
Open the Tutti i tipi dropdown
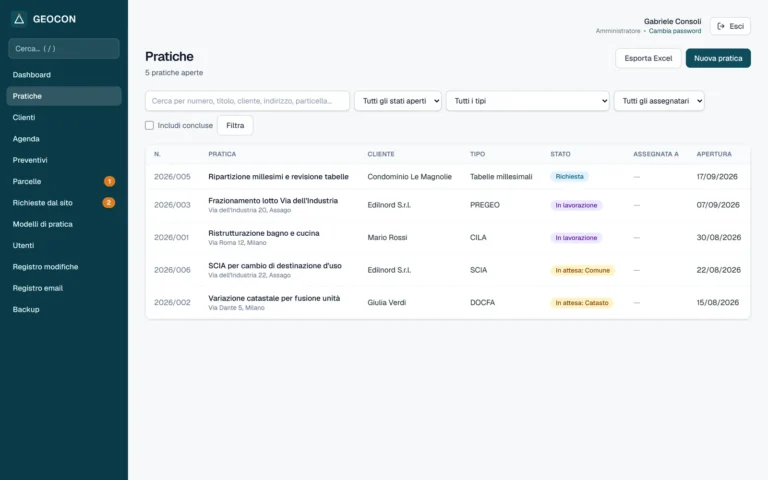tap(528, 101)
